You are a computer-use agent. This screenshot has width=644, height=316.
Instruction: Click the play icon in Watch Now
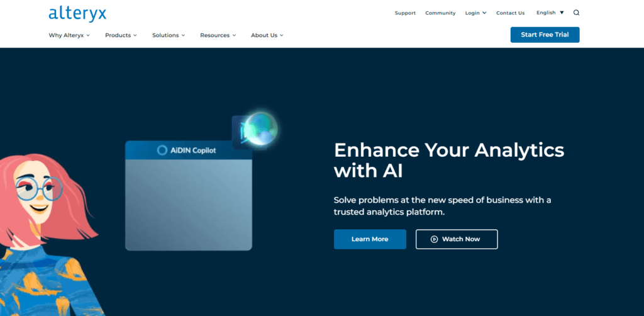434,239
